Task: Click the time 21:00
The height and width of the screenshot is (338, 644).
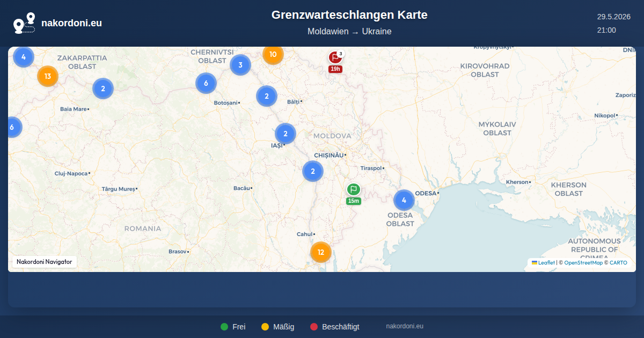Action: [606, 30]
